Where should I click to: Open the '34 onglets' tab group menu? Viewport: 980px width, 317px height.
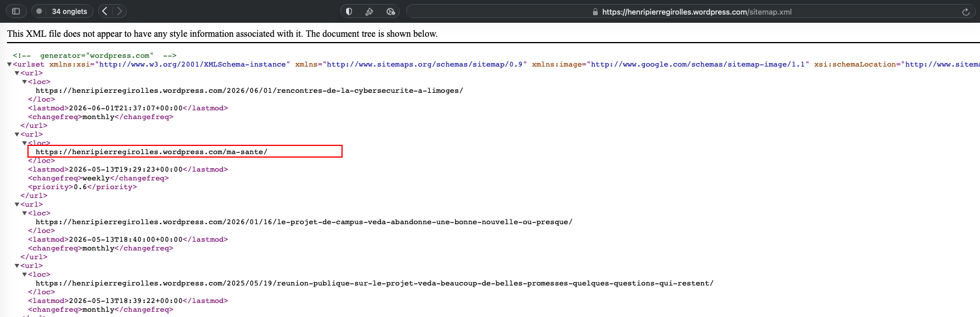(x=69, y=11)
